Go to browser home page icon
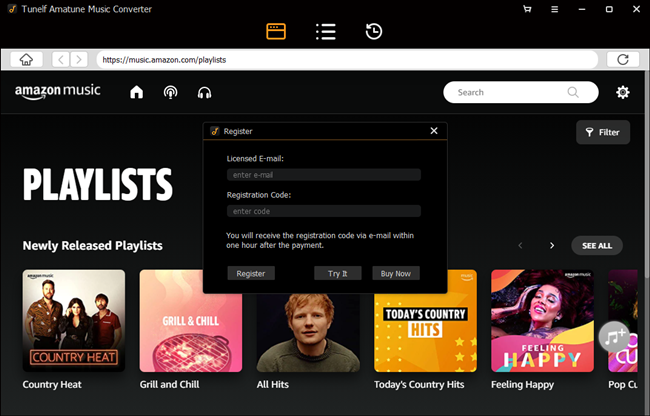The width and height of the screenshot is (650, 416). pos(26,60)
